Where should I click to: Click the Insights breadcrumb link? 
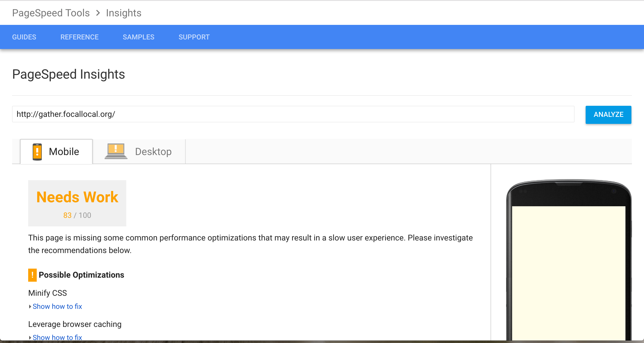124,13
